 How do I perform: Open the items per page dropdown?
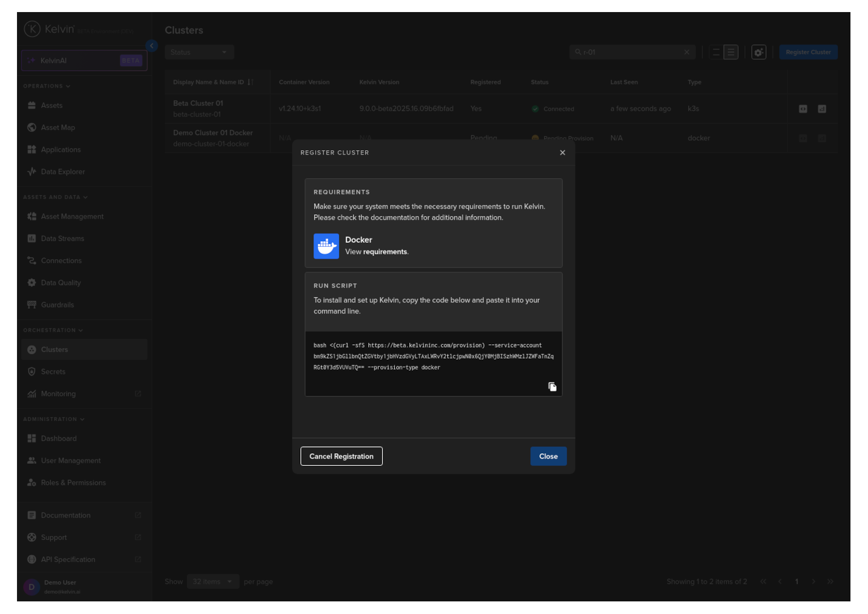coord(212,582)
